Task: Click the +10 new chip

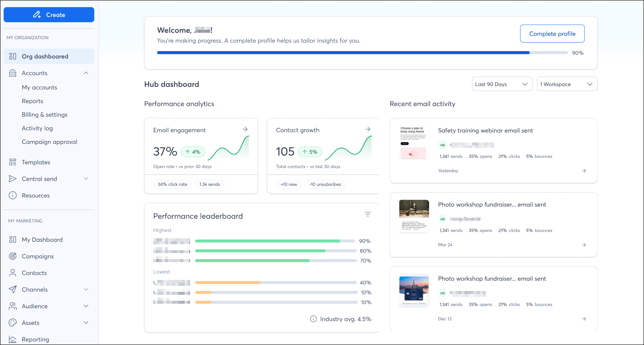Action: tap(289, 185)
